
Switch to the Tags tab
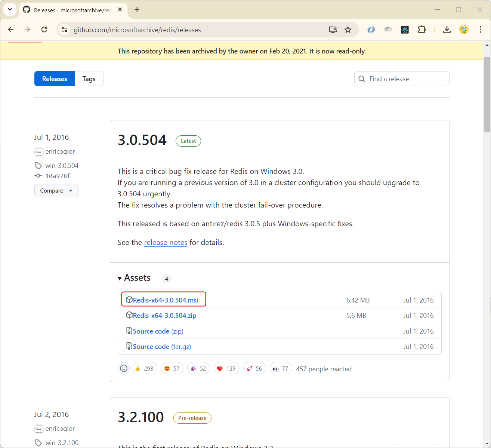(89, 79)
